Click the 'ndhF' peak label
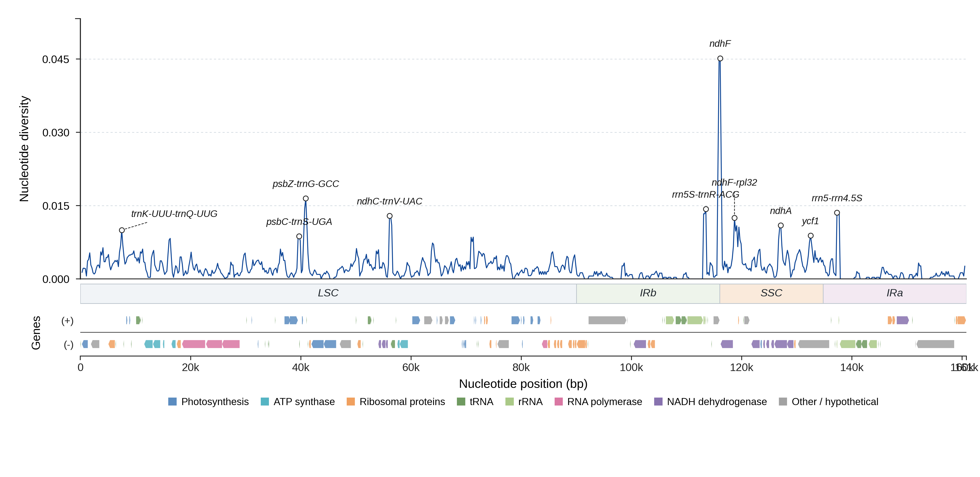Viewport: 980px width, 477px height. tap(720, 44)
